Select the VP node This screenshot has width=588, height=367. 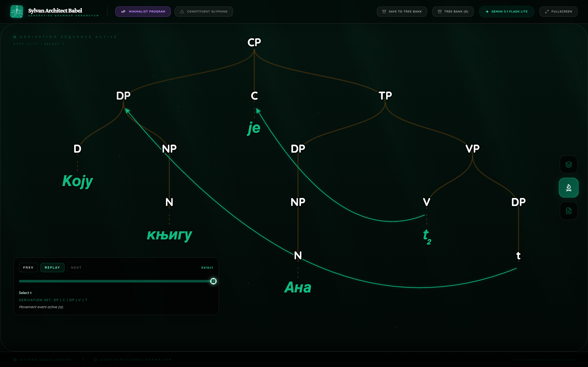click(x=472, y=149)
